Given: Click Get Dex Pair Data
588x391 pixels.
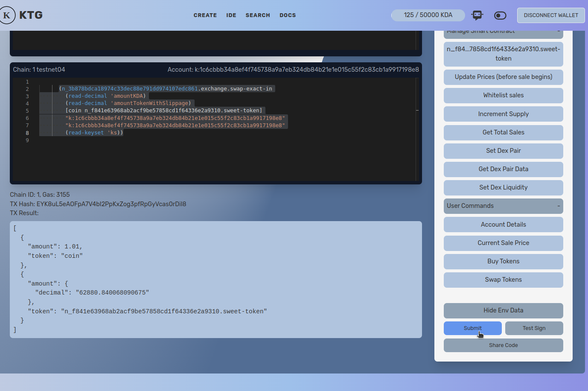Looking at the screenshot, I should pos(504,169).
